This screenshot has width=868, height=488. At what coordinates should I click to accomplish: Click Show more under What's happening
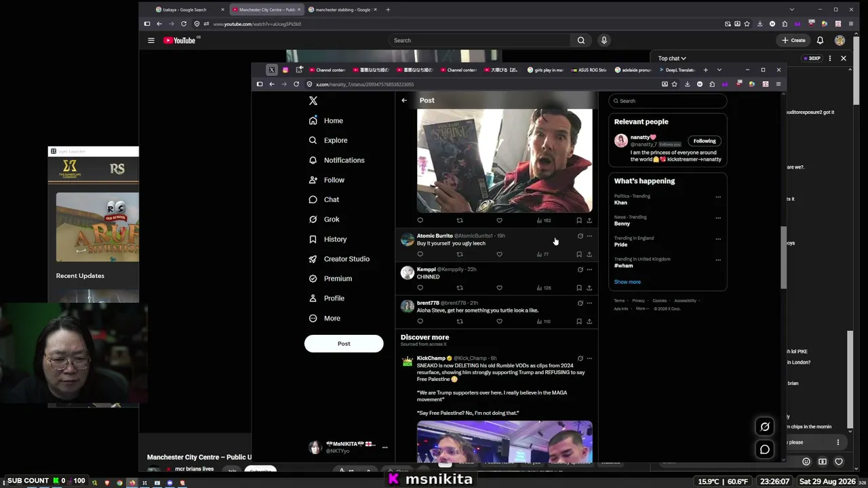pyautogui.click(x=627, y=282)
